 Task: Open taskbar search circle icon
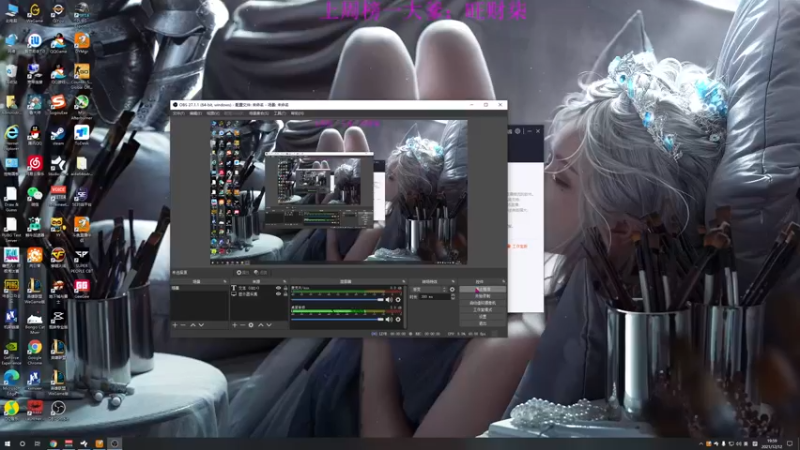(x=22, y=444)
